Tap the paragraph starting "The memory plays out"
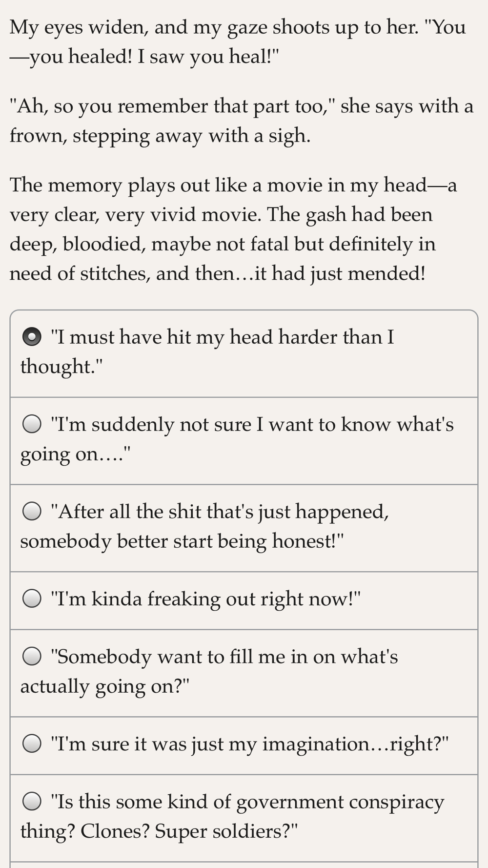 click(233, 229)
